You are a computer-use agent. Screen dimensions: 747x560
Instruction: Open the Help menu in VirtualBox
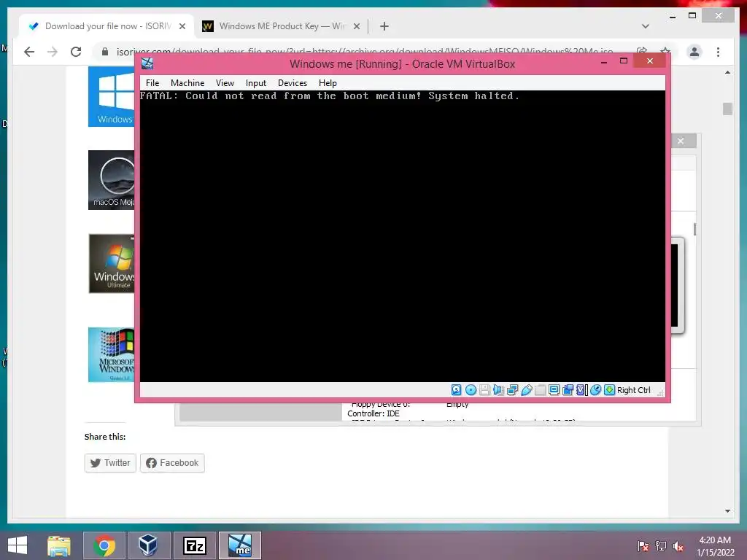[328, 83]
